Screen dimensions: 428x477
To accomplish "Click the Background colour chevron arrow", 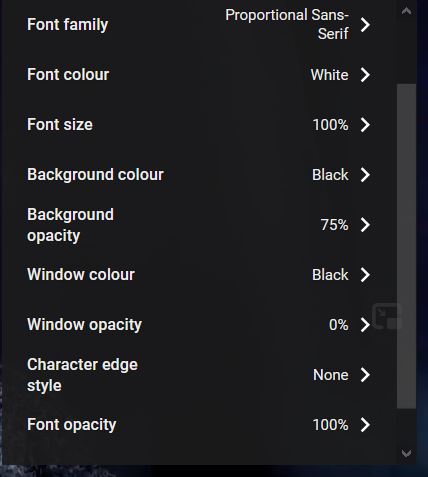I will click(365, 175).
